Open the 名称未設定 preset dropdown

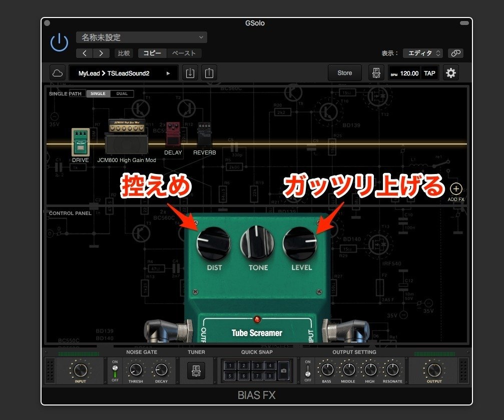click(x=142, y=37)
